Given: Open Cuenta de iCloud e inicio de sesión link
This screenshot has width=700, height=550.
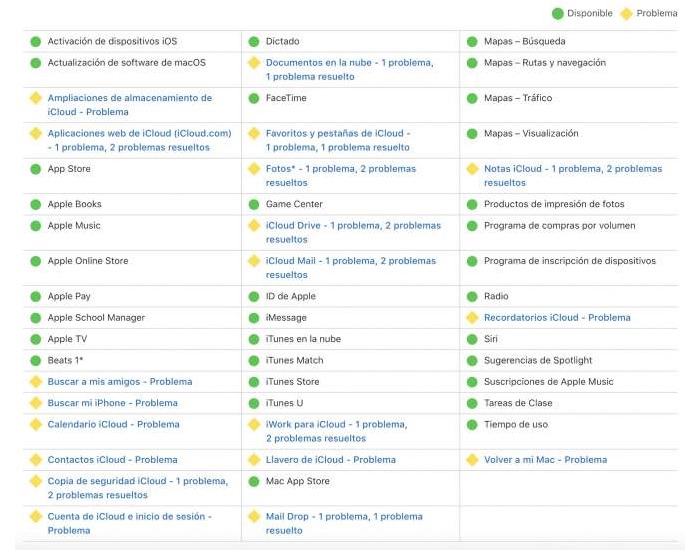Looking at the screenshot, I should tap(129, 523).
